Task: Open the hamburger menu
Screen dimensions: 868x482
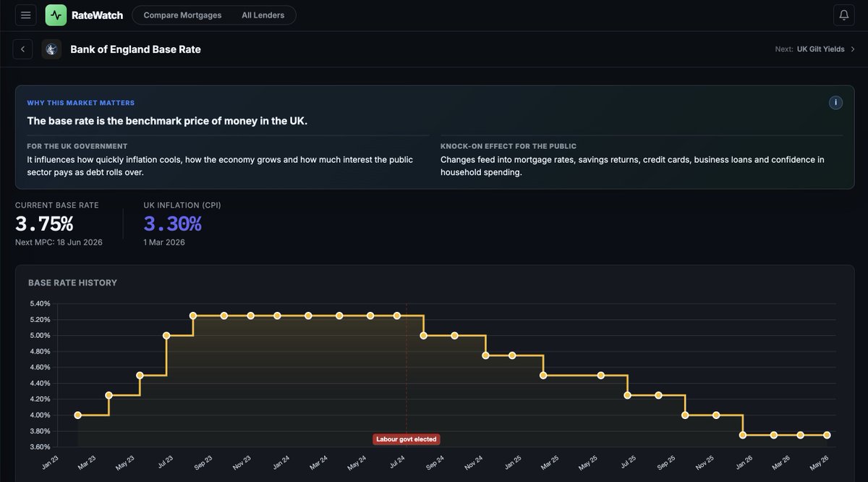Action: coord(25,15)
